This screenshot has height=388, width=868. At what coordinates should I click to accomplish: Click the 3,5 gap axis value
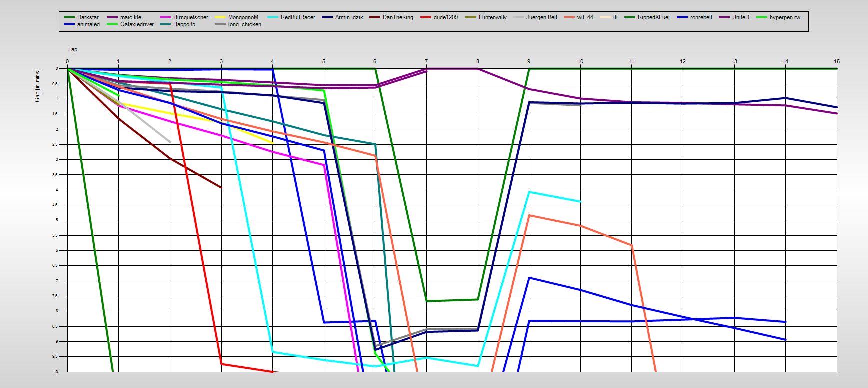click(x=55, y=175)
